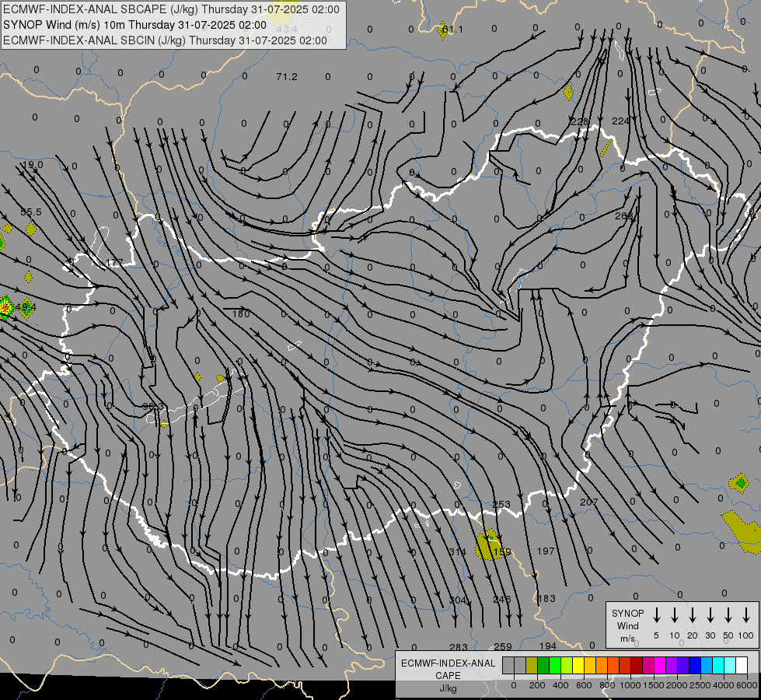Image resolution: width=761 pixels, height=700 pixels.
Task: Click the 71.2 value on the map
Action: pyautogui.click(x=286, y=77)
